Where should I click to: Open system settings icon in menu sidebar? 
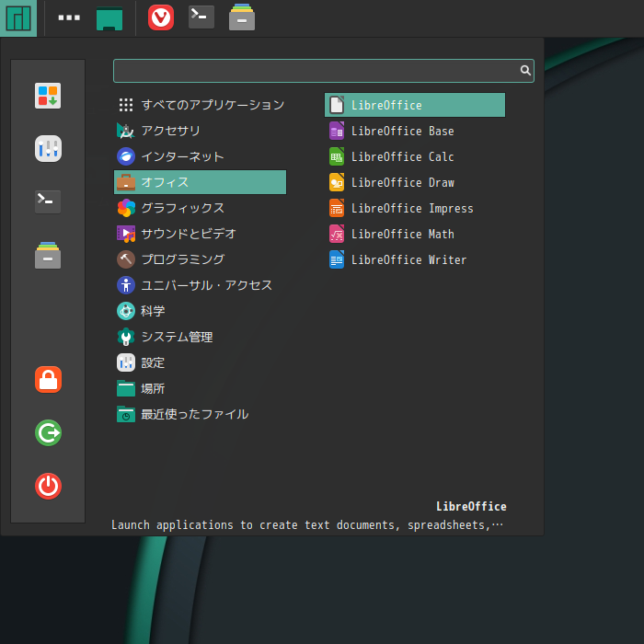[48, 148]
